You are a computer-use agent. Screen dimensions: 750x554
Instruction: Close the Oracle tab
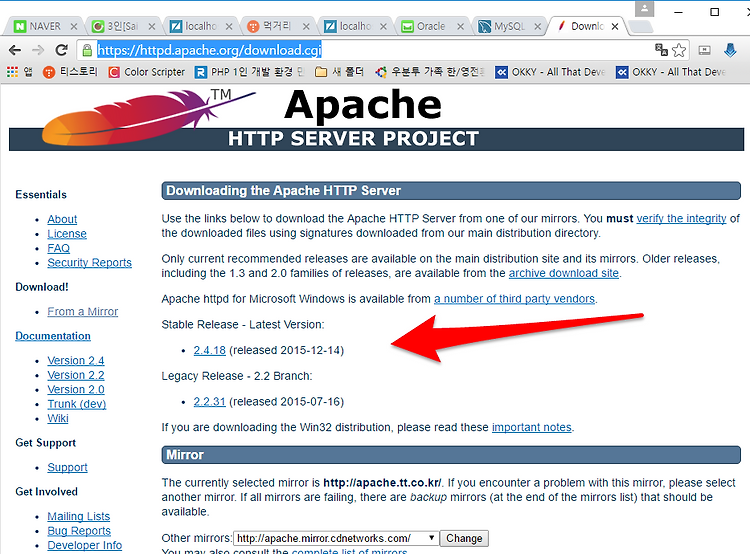click(x=460, y=26)
